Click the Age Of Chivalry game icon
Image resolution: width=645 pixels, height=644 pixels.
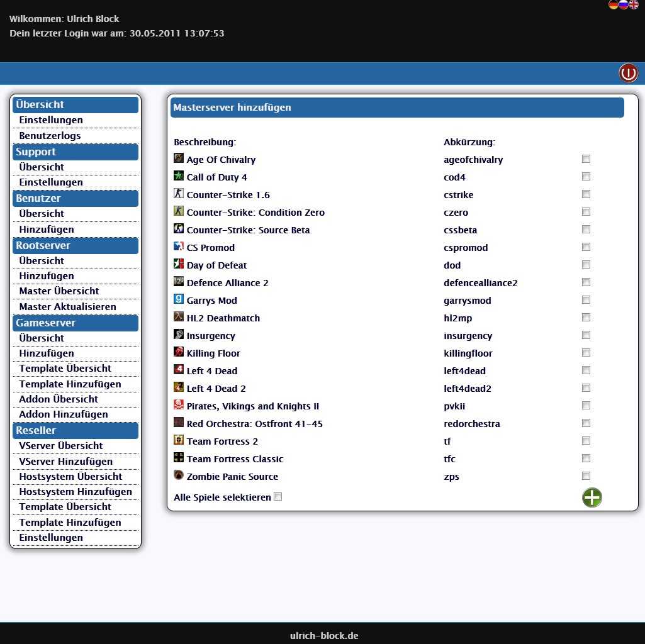pyautogui.click(x=179, y=158)
